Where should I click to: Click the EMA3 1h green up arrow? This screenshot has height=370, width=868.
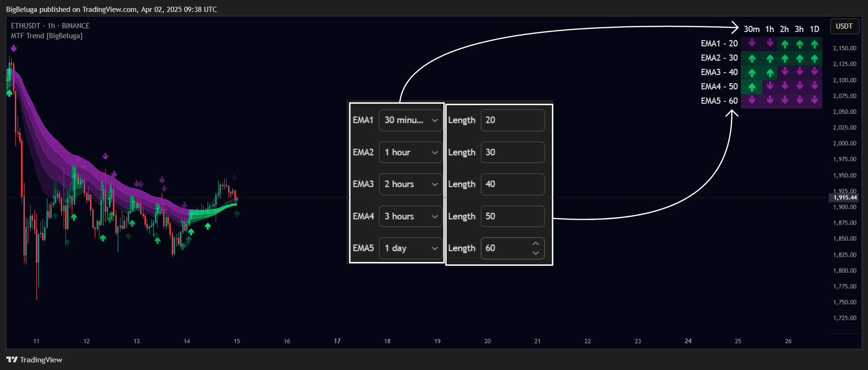pos(770,73)
